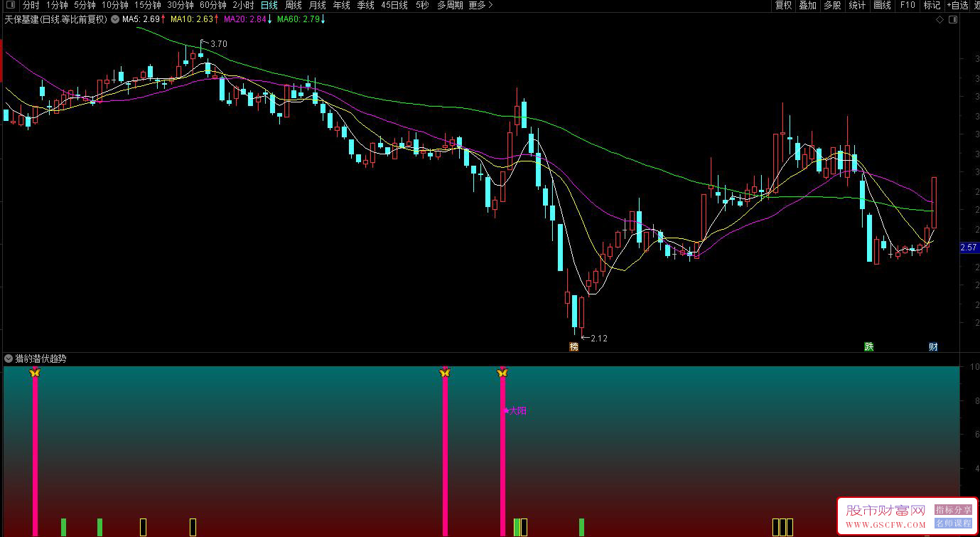Open the main chart indicator dropdown arrow
Viewport: 980px width, 537px height.
pos(115,20)
